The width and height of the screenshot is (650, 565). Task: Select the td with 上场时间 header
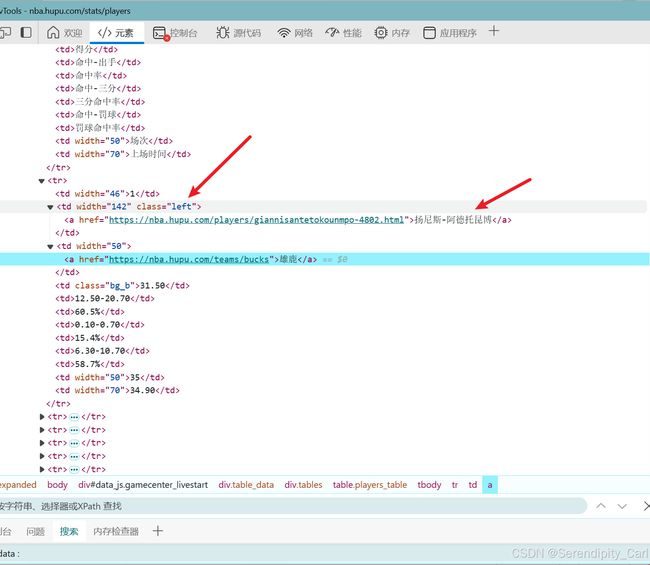123,154
